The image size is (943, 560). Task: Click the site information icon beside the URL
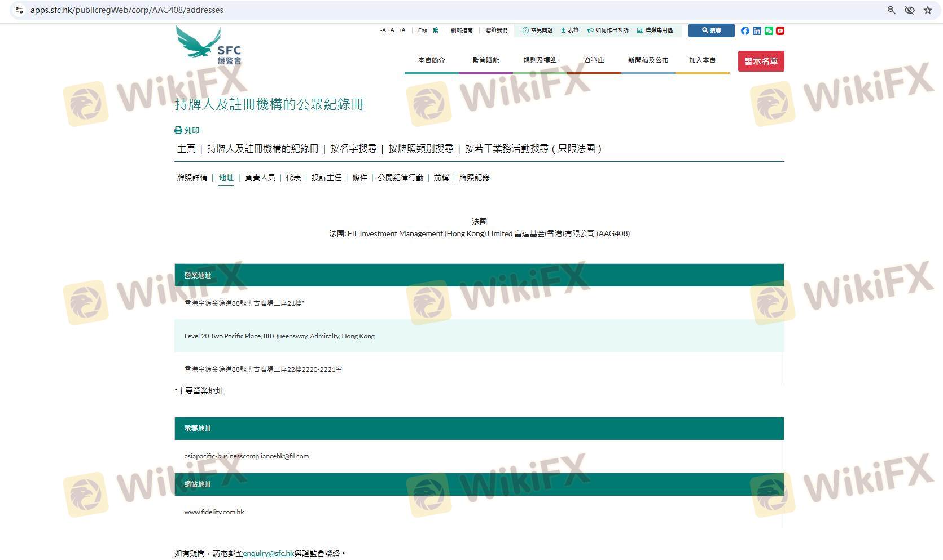(19, 10)
